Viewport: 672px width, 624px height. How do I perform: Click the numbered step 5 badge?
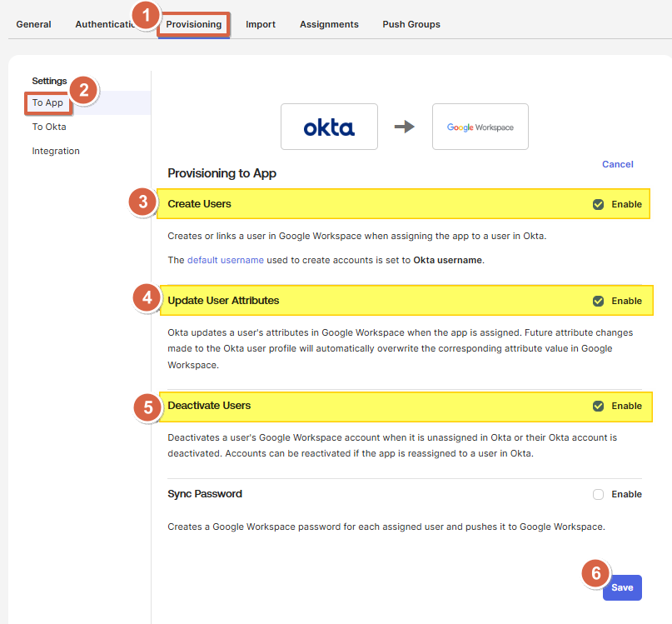(147, 407)
